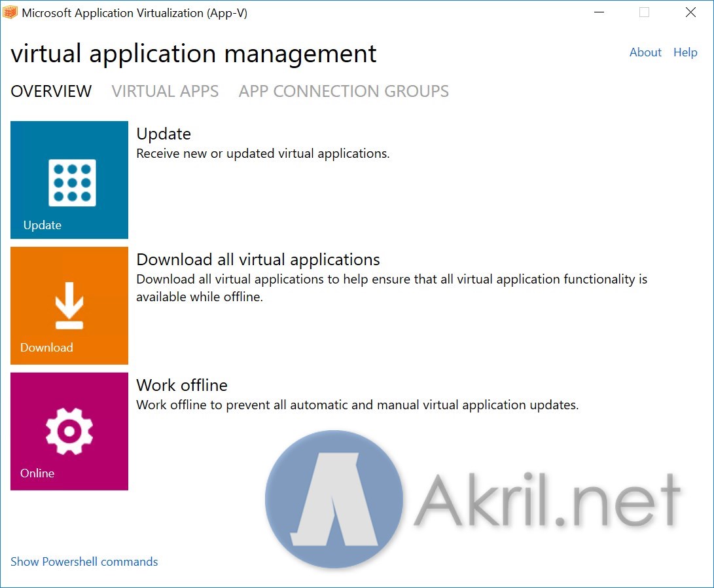This screenshot has width=714, height=588.
Task: Open the VIRTUAL APPS tab
Action: (166, 91)
